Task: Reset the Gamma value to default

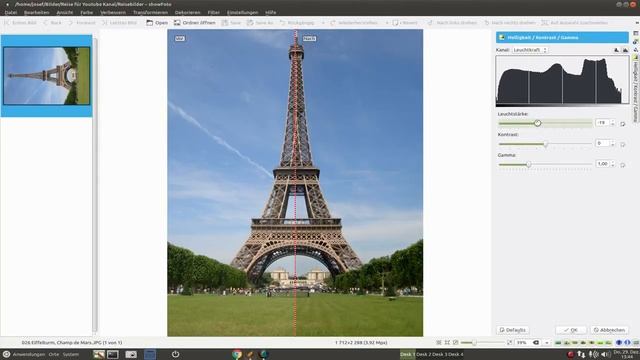Action: [622, 165]
